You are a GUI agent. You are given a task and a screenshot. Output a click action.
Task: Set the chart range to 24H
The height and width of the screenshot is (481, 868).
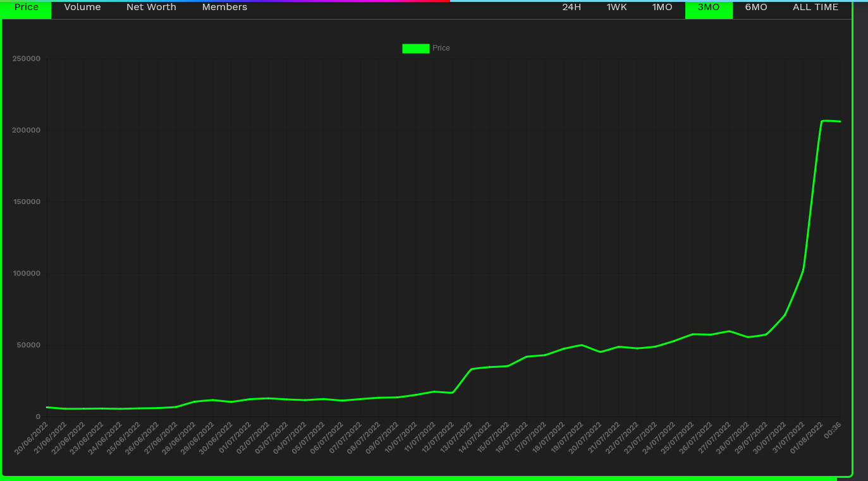click(572, 8)
